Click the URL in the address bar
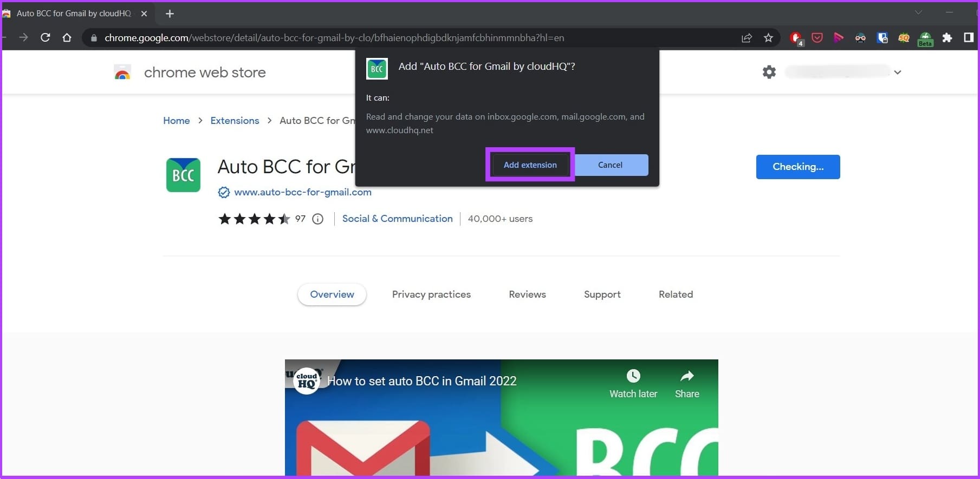The image size is (980, 479). 334,38
